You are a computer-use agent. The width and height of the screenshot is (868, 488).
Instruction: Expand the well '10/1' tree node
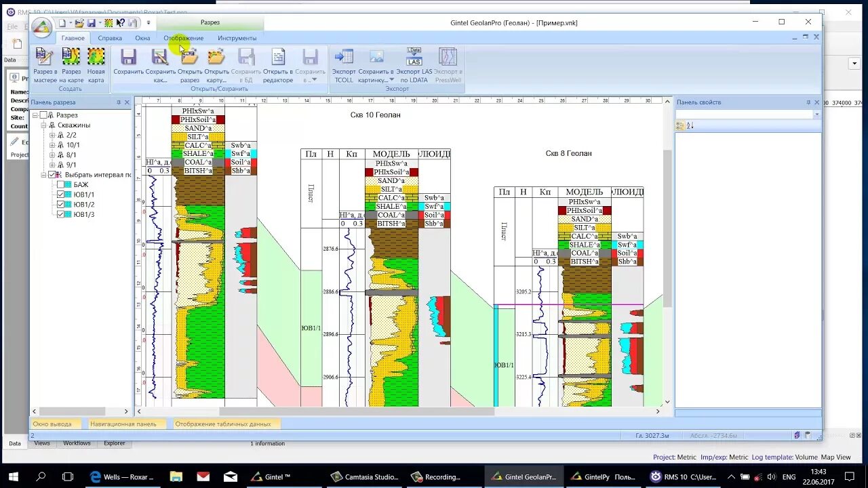52,145
